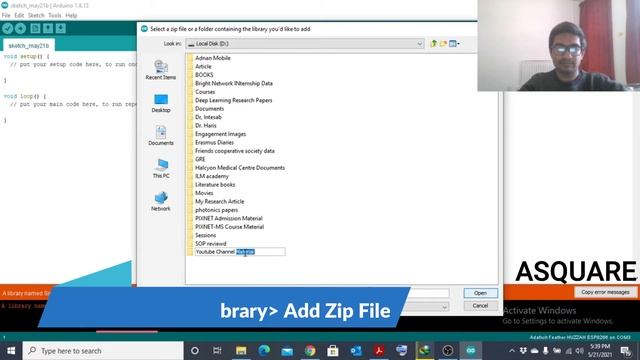Open the Help menu
640x360 pixels.
[x=71, y=16]
